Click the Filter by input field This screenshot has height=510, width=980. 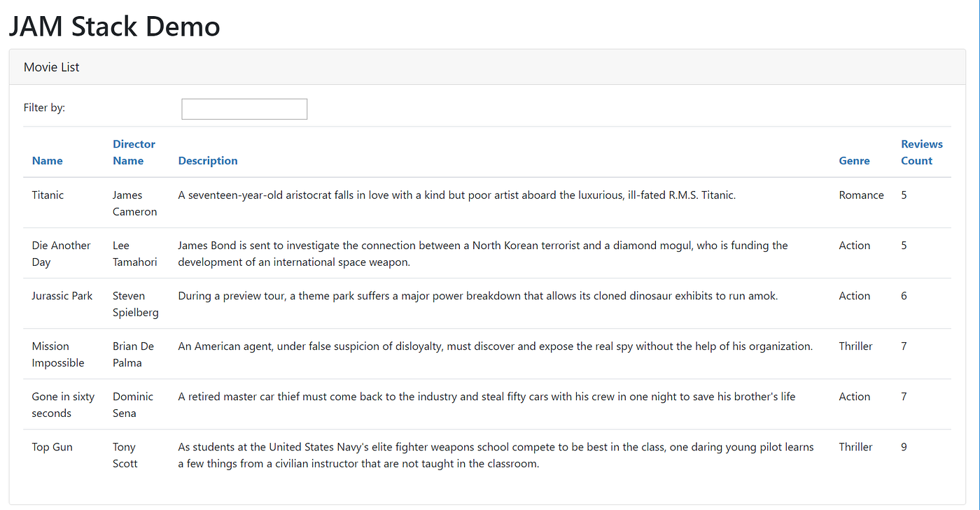pos(244,109)
